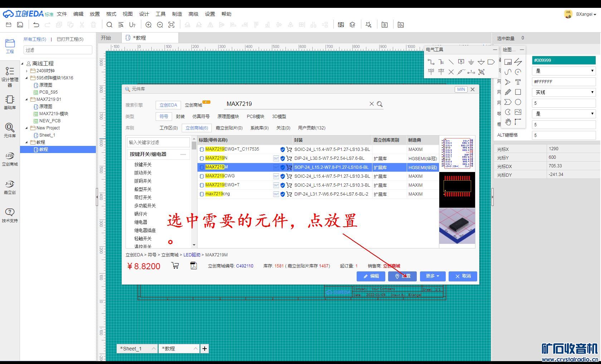
Task: Choose the Net Port tool
Action: (x=491, y=62)
